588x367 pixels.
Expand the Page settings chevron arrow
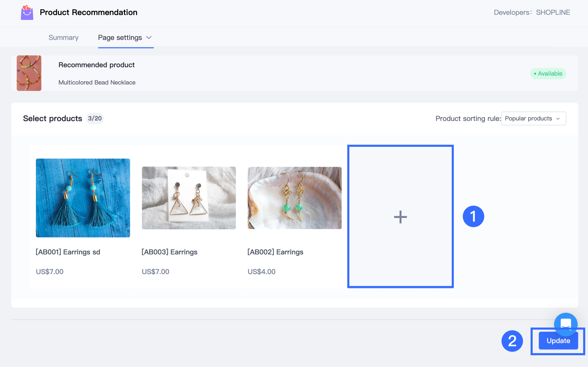point(149,38)
